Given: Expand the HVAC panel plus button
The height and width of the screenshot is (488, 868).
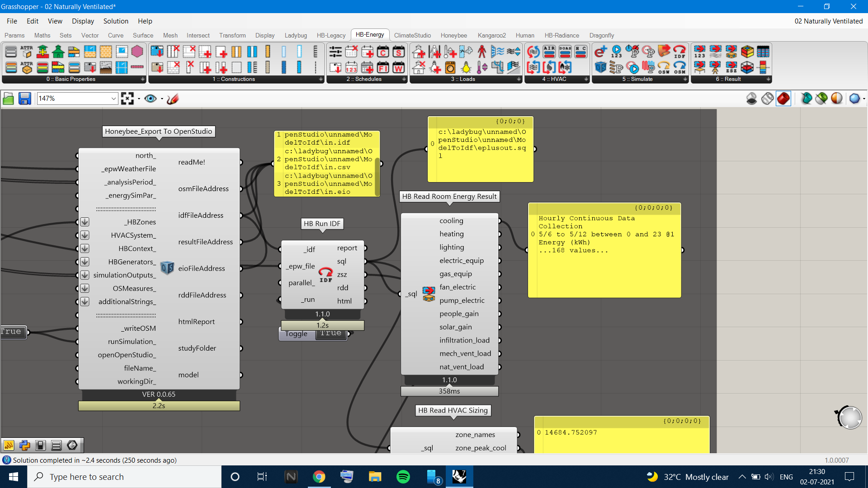Looking at the screenshot, I should pyautogui.click(x=586, y=79).
